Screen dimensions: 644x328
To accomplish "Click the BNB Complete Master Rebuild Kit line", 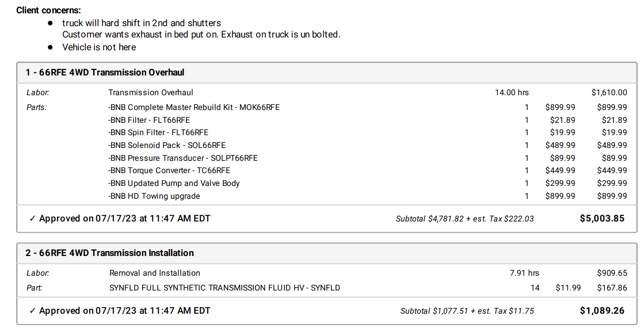I will (194, 107).
